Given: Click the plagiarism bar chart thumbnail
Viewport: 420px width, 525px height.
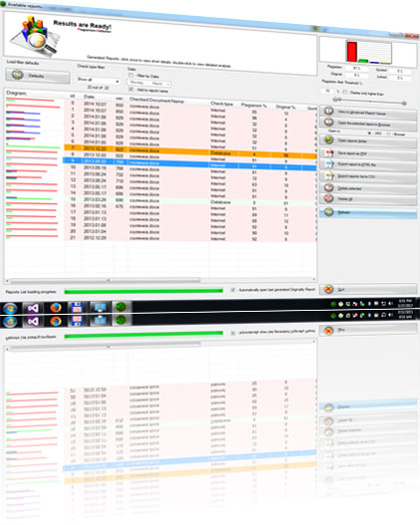Looking at the screenshot, I should coord(368,52).
